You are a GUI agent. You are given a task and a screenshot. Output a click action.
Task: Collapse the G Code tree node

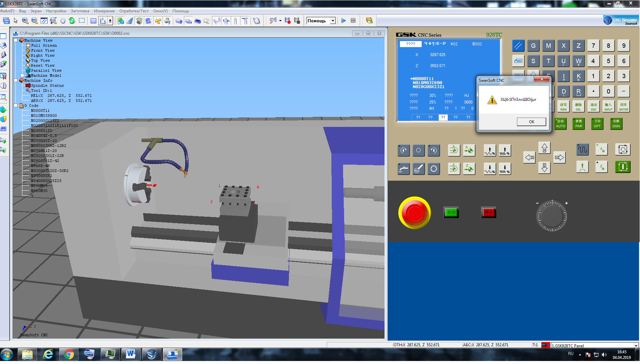click(x=16, y=106)
